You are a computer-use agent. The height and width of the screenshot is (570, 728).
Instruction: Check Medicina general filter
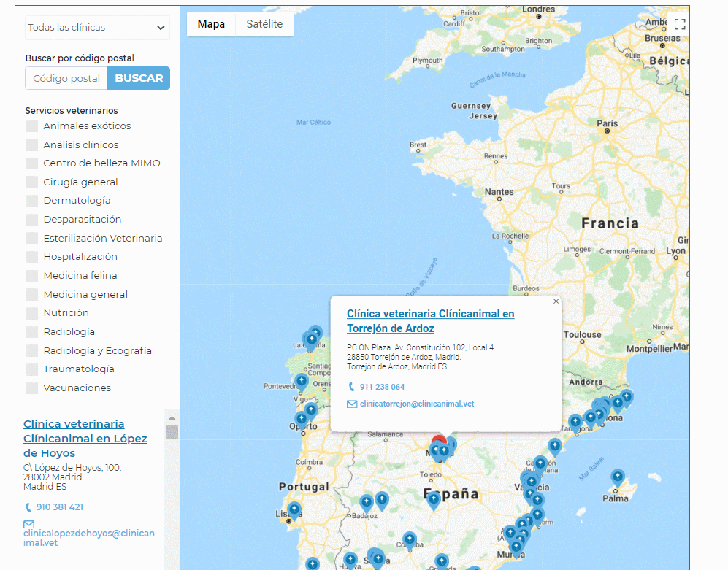click(32, 294)
